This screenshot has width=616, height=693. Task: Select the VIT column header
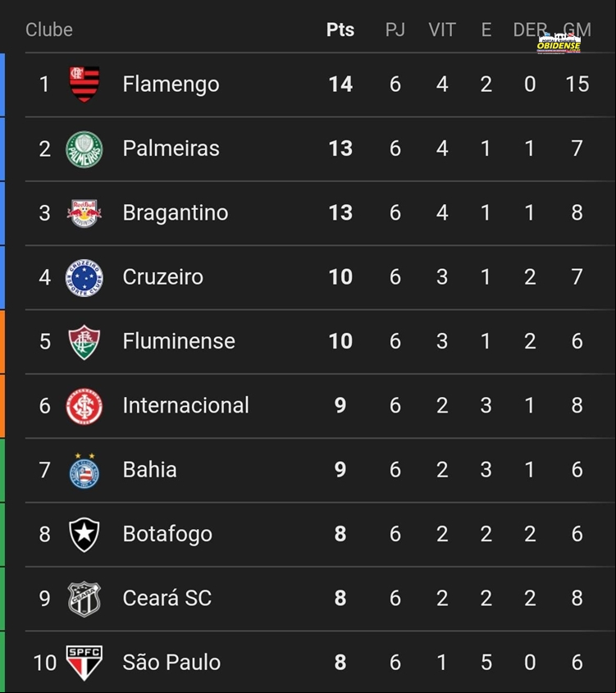click(x=442, y=30)
